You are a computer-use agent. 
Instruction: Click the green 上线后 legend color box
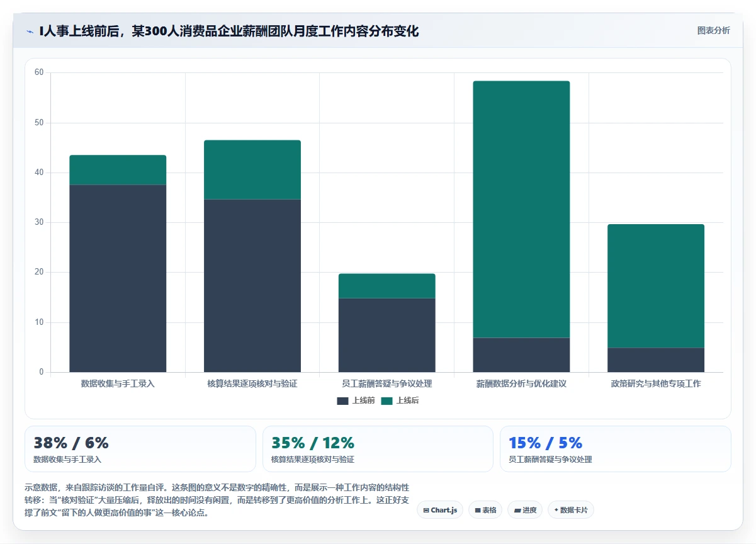(386, 400)
